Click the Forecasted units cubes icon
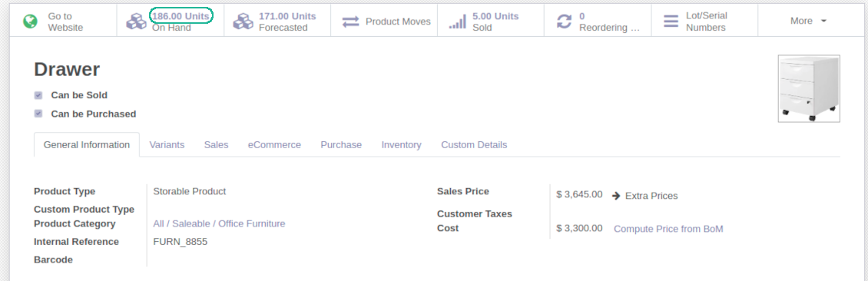This screenshot has width=868, height=281. tap(243, 21)
